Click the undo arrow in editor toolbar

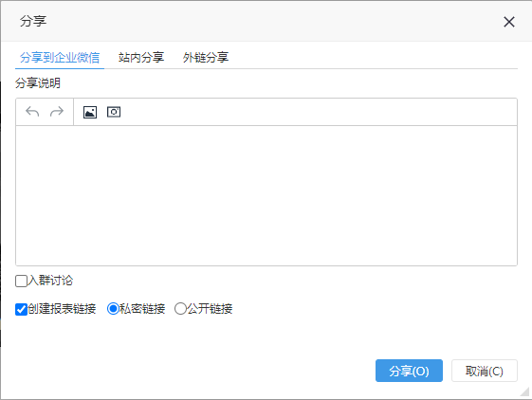32,112
